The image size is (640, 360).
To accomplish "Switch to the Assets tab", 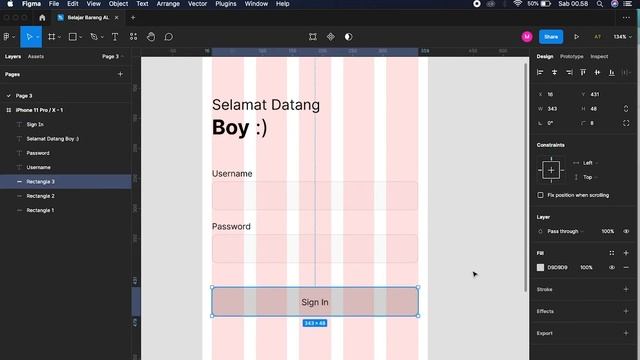I will pyautogui.click(x=36, y=56).
